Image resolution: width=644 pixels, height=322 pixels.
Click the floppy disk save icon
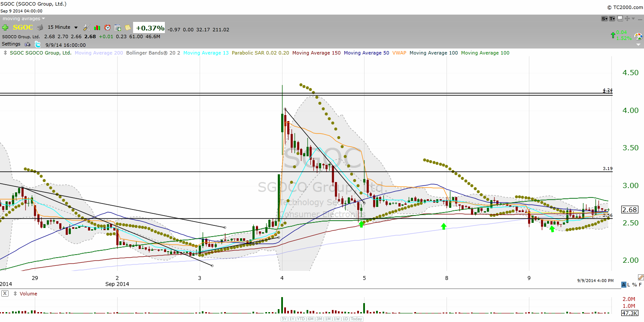(620, 18)
